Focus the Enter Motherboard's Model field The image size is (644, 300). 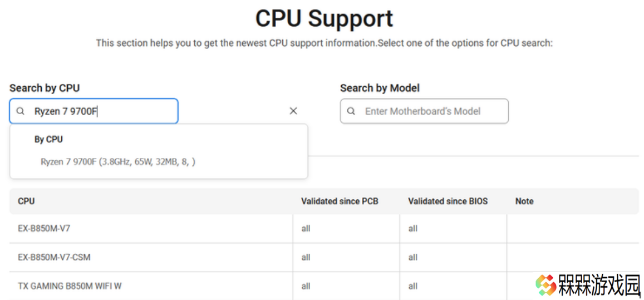coord(424,111)
